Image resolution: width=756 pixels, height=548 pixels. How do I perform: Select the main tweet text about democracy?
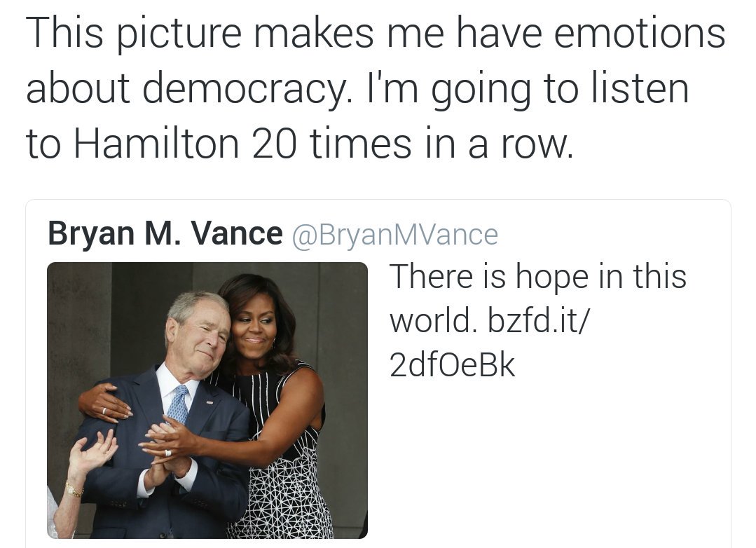click(x=376, y=88)
